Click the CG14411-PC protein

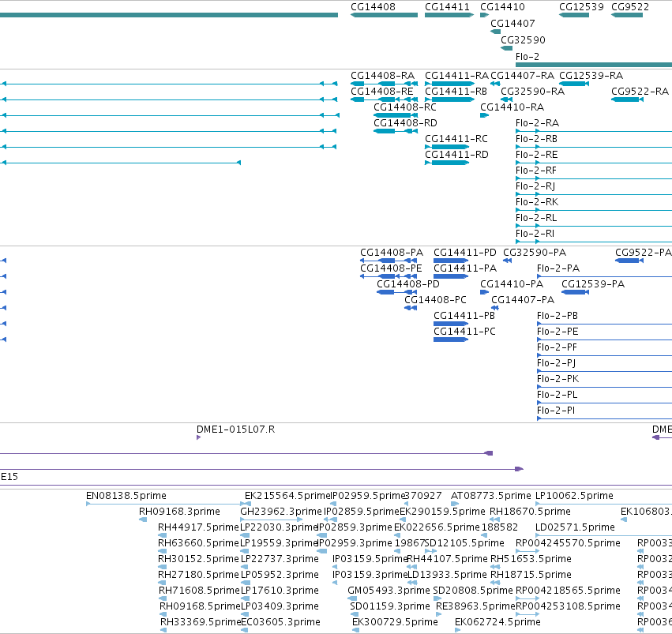tap(464, 332)
